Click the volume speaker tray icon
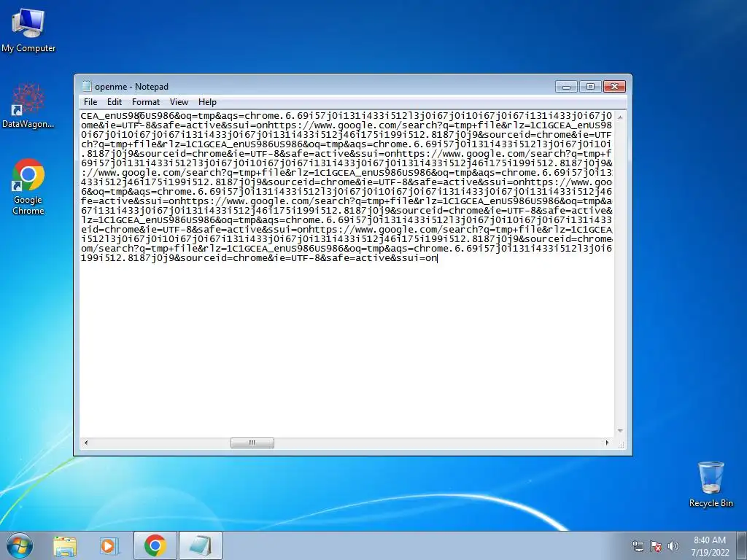Screen dimensions: 747x560 coord(673,546)
